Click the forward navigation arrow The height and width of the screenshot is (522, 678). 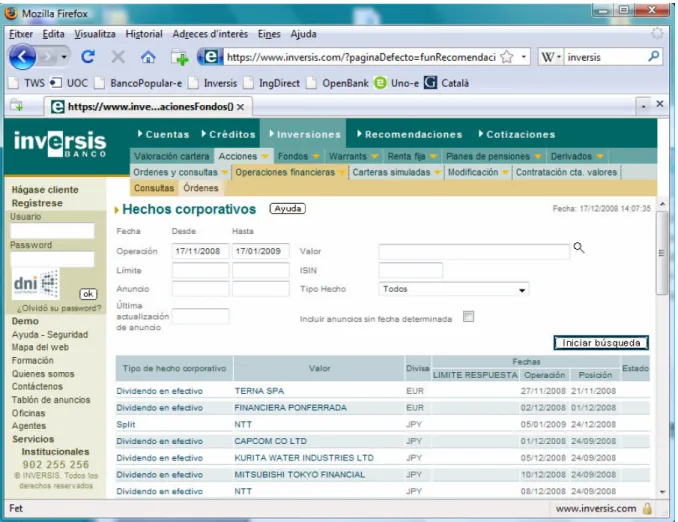[x=48, y=57]
